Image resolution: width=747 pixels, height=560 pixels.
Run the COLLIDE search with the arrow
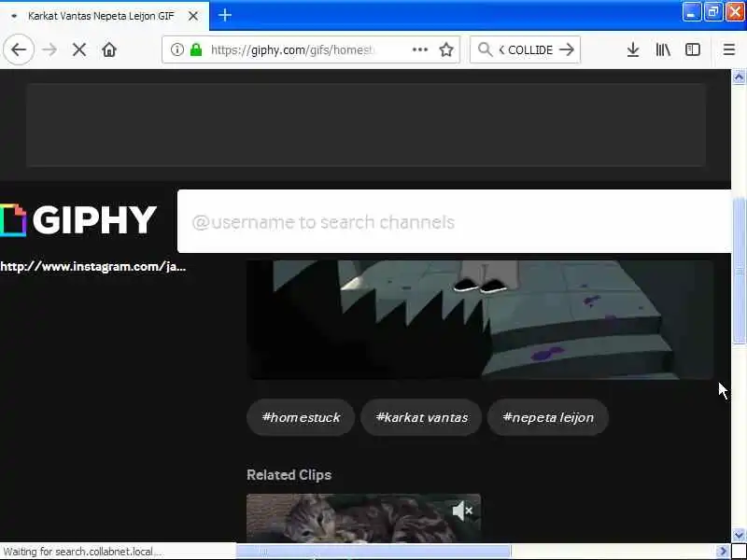pos(567,49)
